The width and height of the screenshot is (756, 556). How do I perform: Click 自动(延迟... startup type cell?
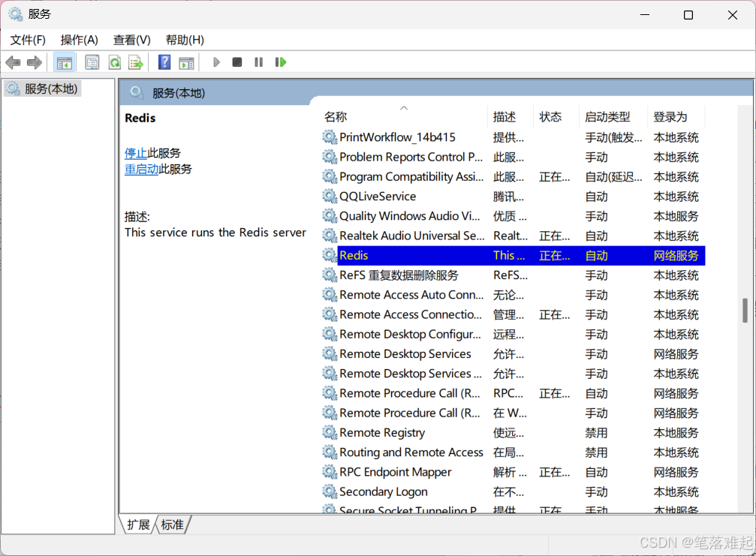[x=613, y=177]
